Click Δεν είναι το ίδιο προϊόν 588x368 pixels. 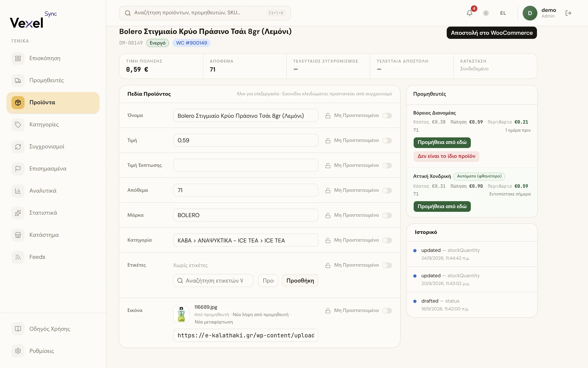[x=446, y=156]
